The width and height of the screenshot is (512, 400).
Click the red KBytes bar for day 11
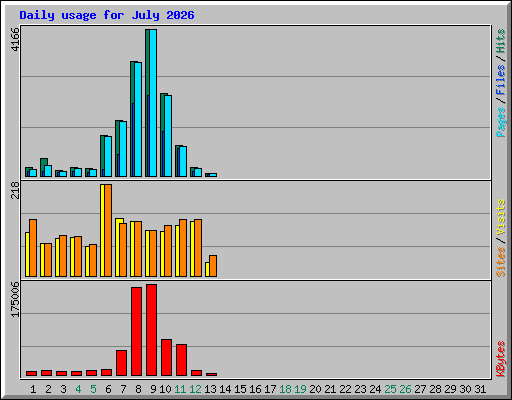(181, 360)
